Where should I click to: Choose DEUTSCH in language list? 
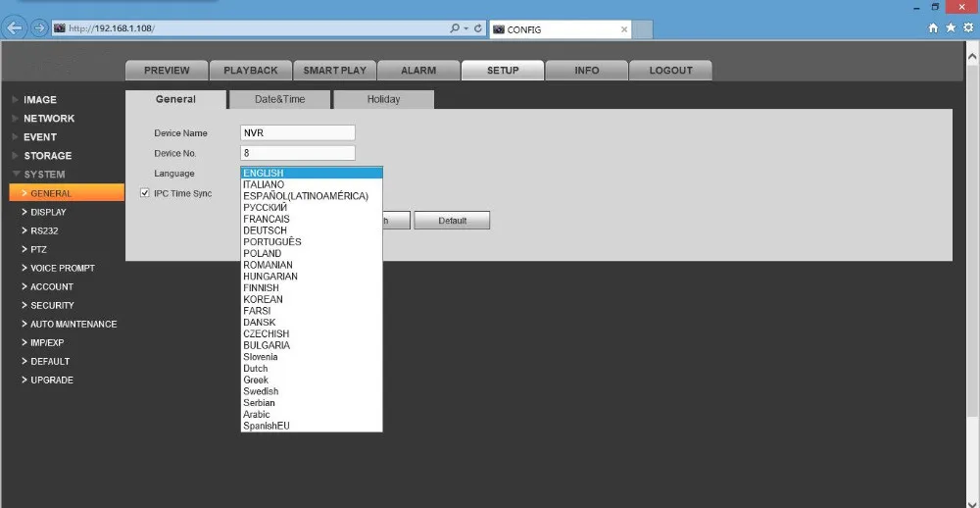pos(312,230)
